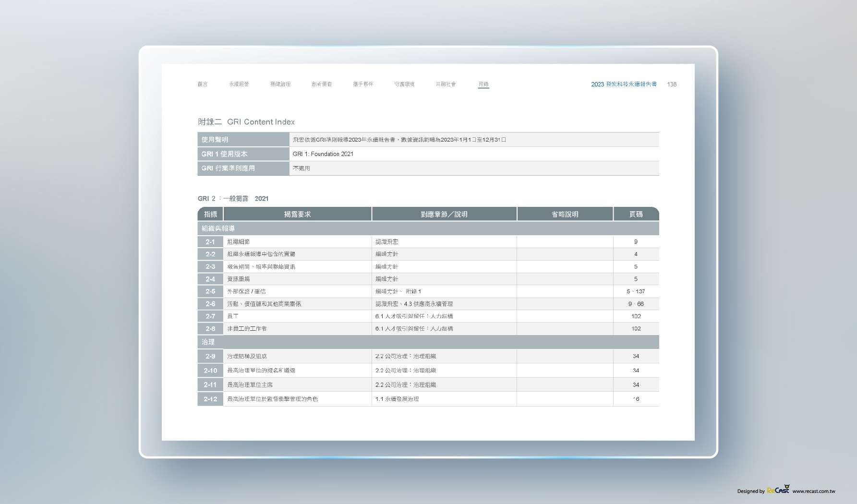
Task: Click the 指標 column header
Action: point(210,214)
